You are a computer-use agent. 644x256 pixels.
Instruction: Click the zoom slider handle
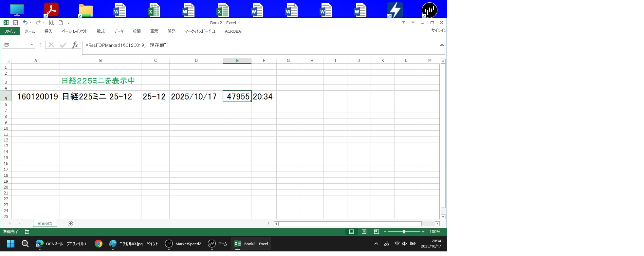click(x=404, y=232)
